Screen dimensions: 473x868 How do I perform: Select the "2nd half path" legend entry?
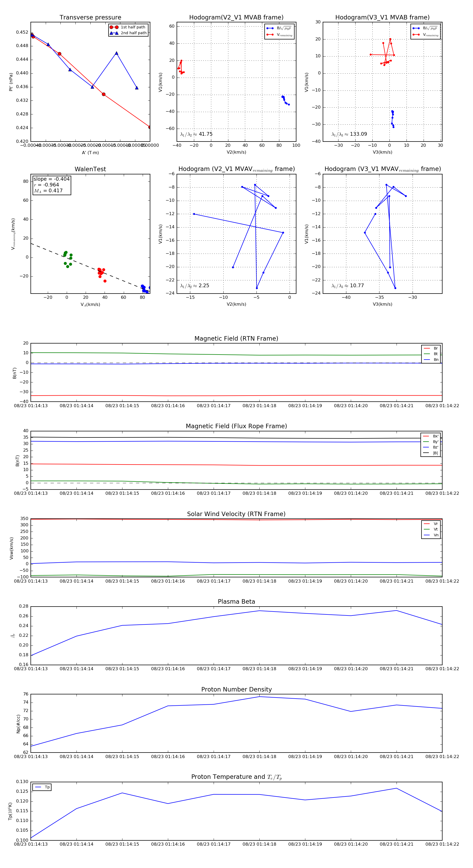(128, 33)
